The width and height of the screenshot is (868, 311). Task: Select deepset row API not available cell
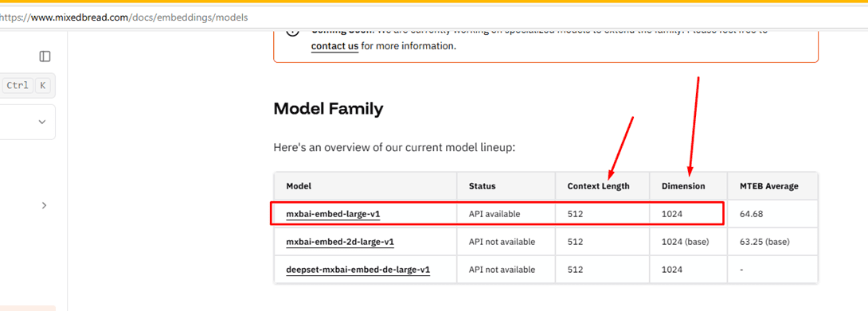click(506, 270)
